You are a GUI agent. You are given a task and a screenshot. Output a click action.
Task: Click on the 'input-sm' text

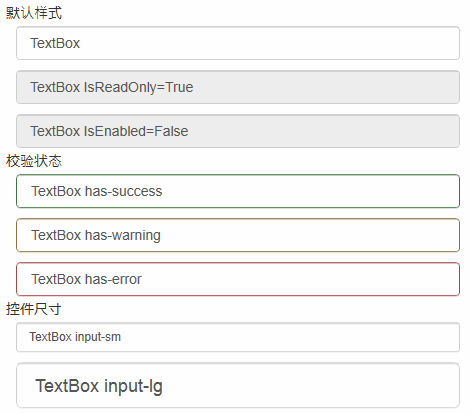point(98,337)
